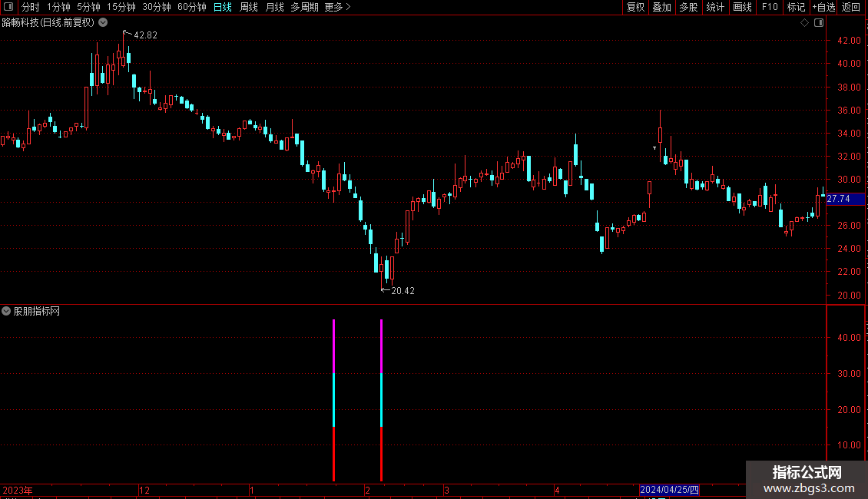This screenshot has height=499, width=868.
Task: Open dropdown next to 路畅科技 title
Action: click(x=103, y=22)
